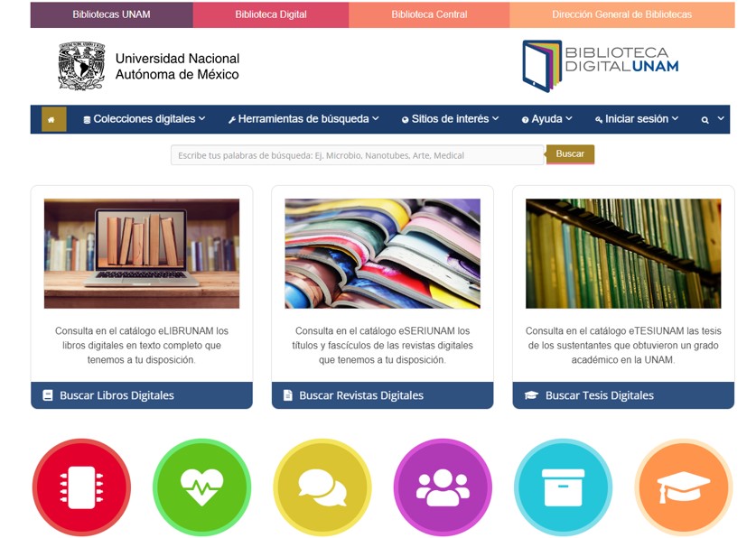Expand the Iniciar sesión menu
The height and width of the screenshot is (538, 756).
point(637,119)
